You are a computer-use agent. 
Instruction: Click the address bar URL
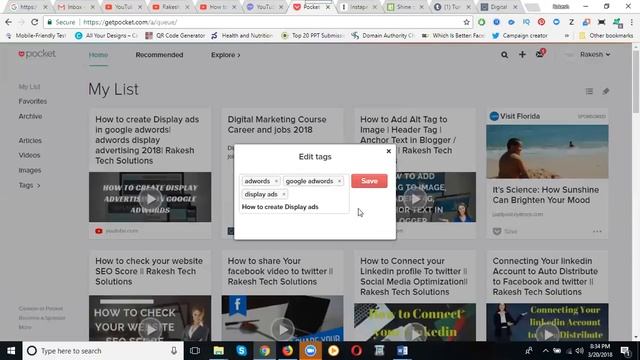click(130, 22)
